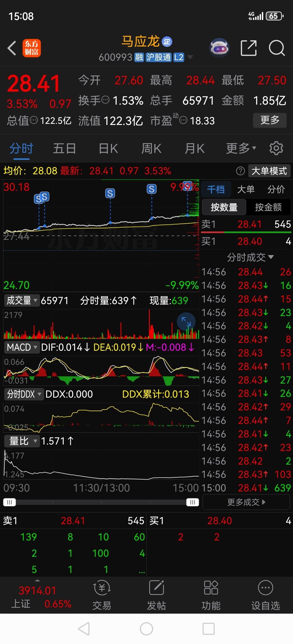Tap the info icon beside 换手
Viewport: 293px width, 644px height.
(x=105, y=100)
